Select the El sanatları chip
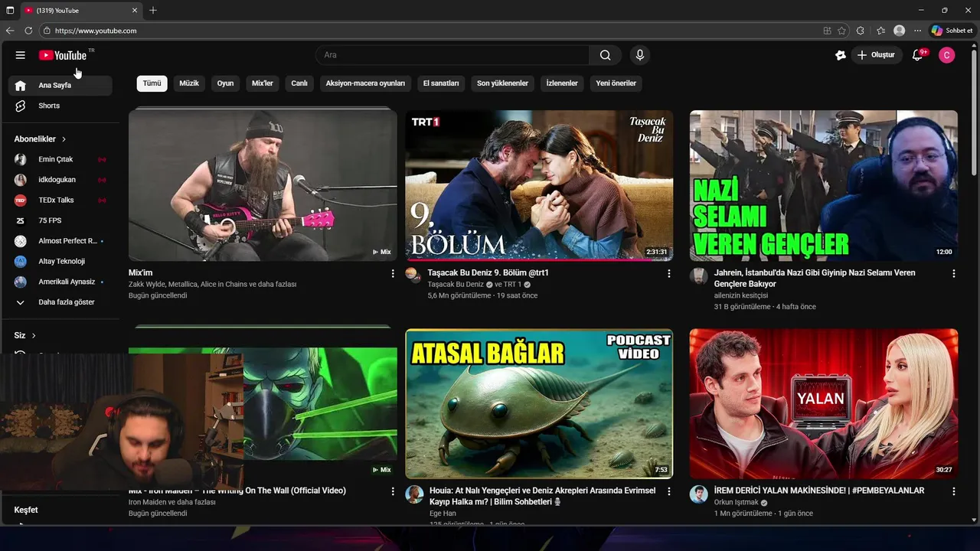980x551 pixels. click(x=441, y=83)
